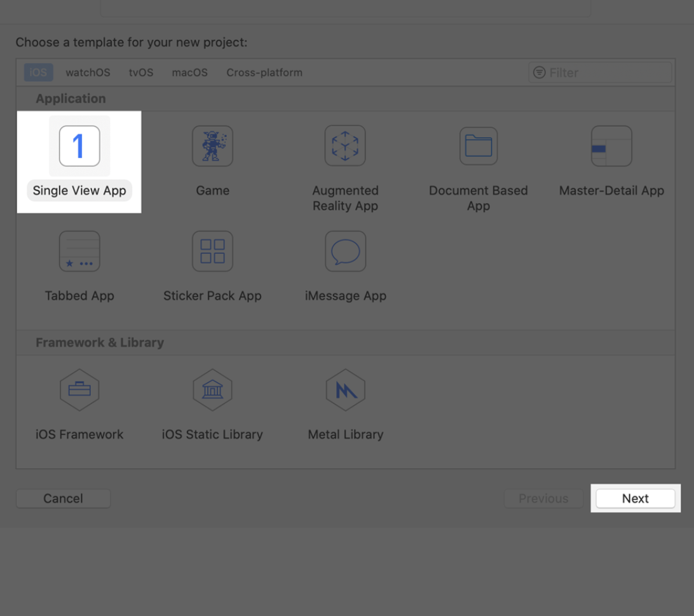The image size is (694, 616).
Task: Click the "iMessage App" label
Action: 346,295
